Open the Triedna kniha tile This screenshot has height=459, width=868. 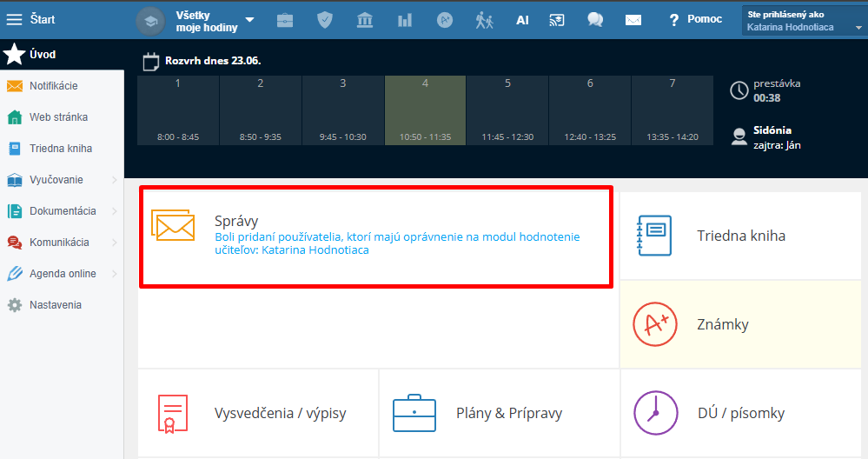(x=740, y=236)
